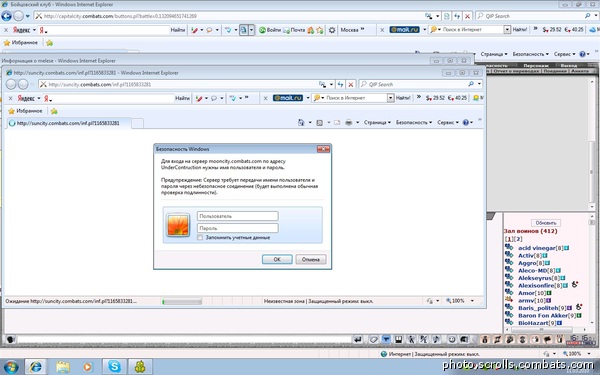This screenshot has width=600, height=375.
Task: Click the chat message input field
Action: tap(184, 339)
